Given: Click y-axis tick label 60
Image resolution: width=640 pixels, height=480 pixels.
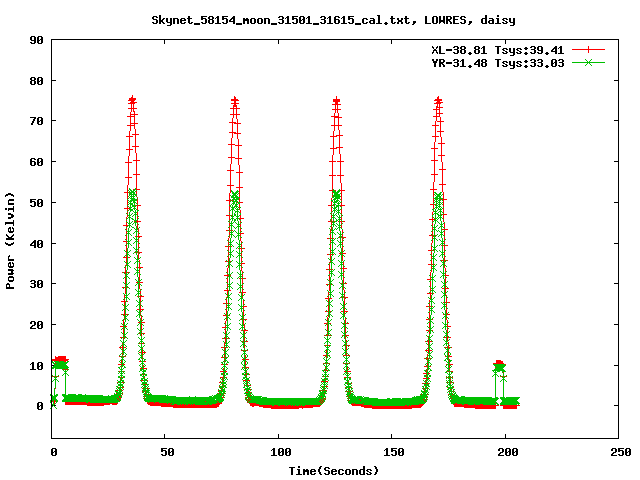Looking at the screenshot, I should [36, 162].
